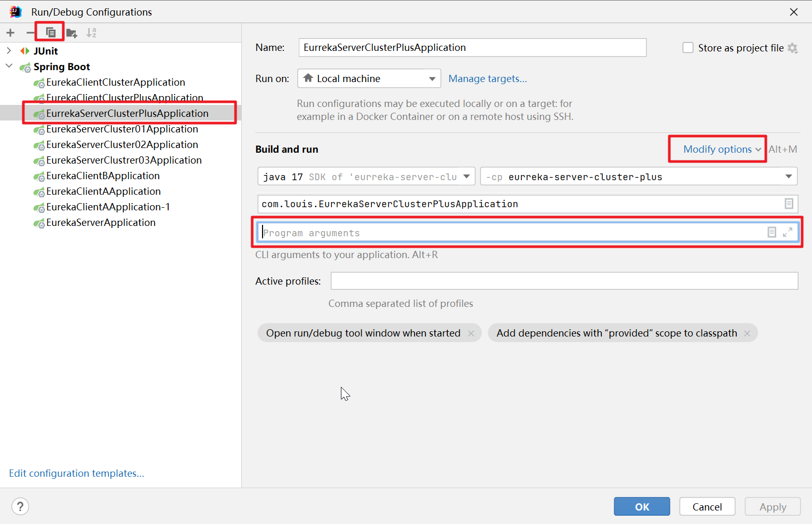Select EurekaClientAApplication configuration

coord(103,191)
